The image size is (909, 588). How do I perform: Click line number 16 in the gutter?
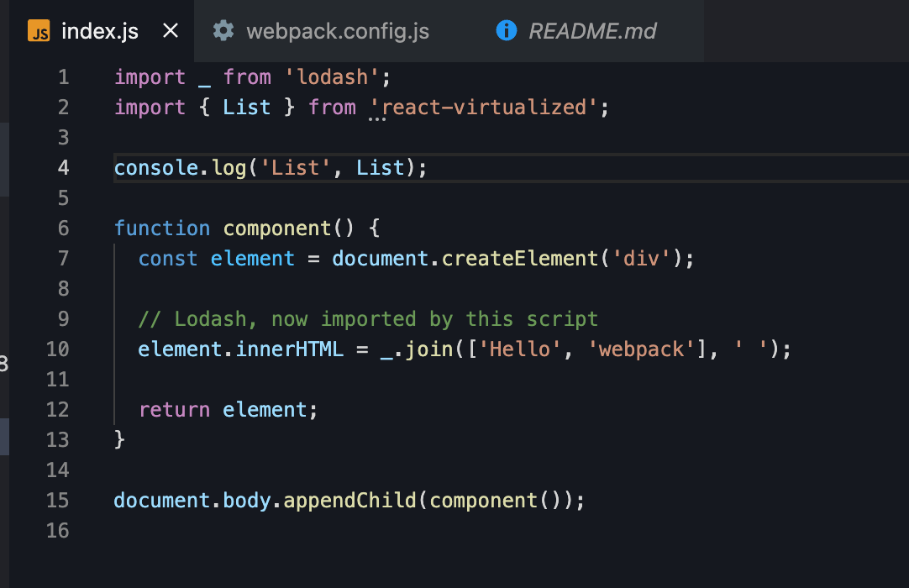click(57, 531)
